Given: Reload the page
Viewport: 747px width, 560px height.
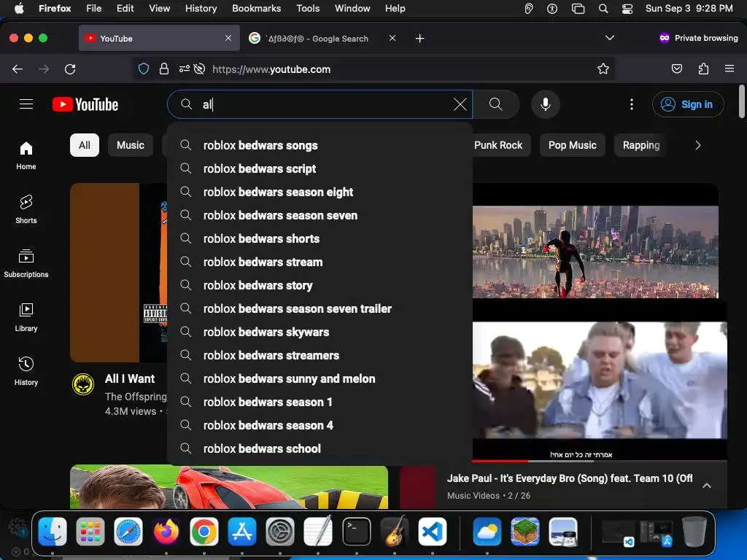Looking at the screenshot, I should click(x=70, y=69).
